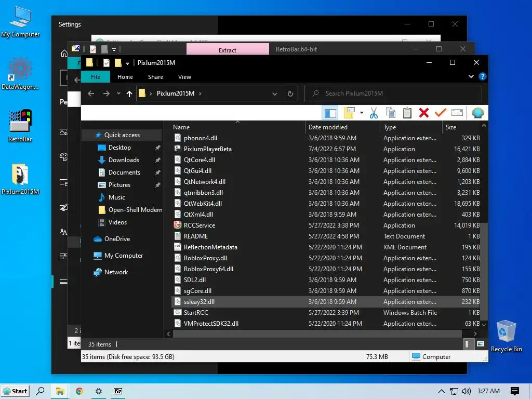Switch to large icons view
Image resolution: width=532 pixels, height=399 pixels.
481,344
